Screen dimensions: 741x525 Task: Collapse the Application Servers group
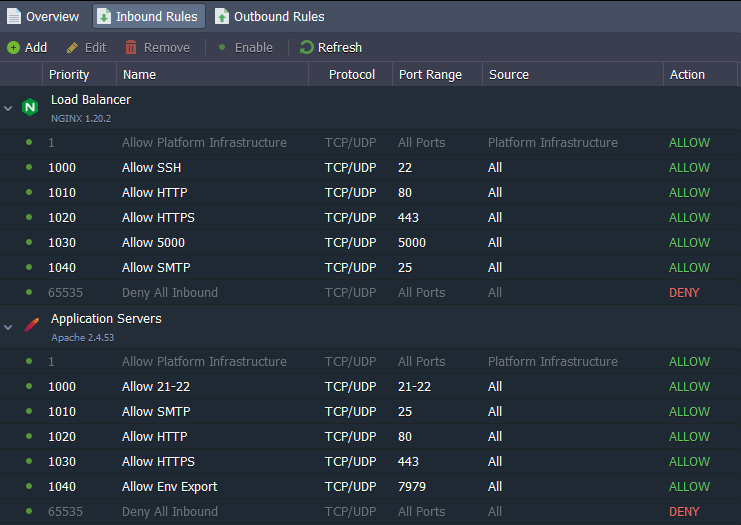pos(8,327)
